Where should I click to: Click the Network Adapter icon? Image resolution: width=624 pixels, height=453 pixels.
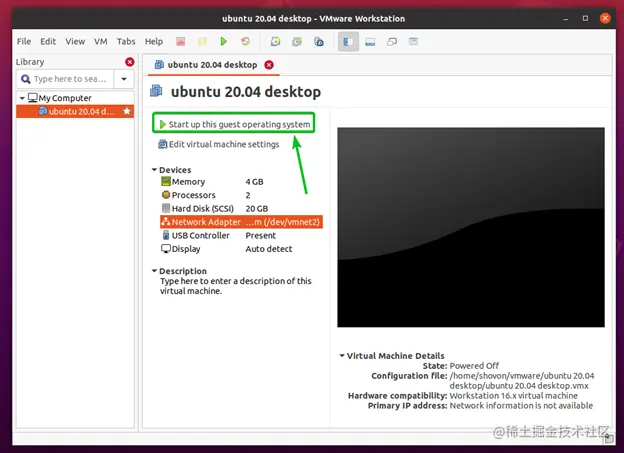pos(166,222)
